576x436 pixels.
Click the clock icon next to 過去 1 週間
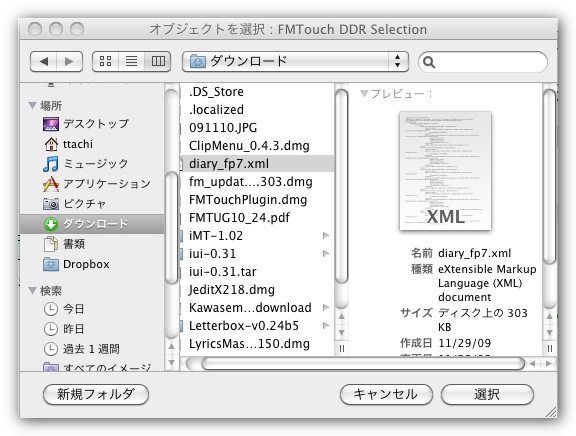click(x=51, y=349)
